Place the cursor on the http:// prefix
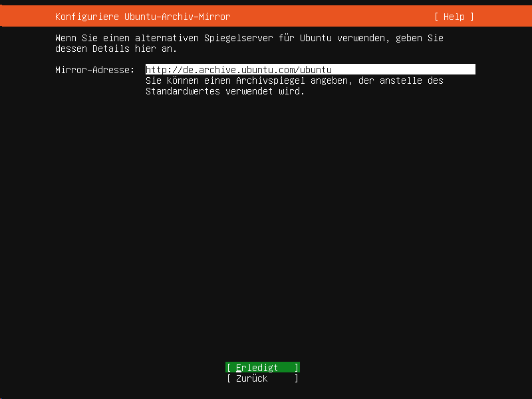This screenshot has width=532, height=399. (164, 70)
